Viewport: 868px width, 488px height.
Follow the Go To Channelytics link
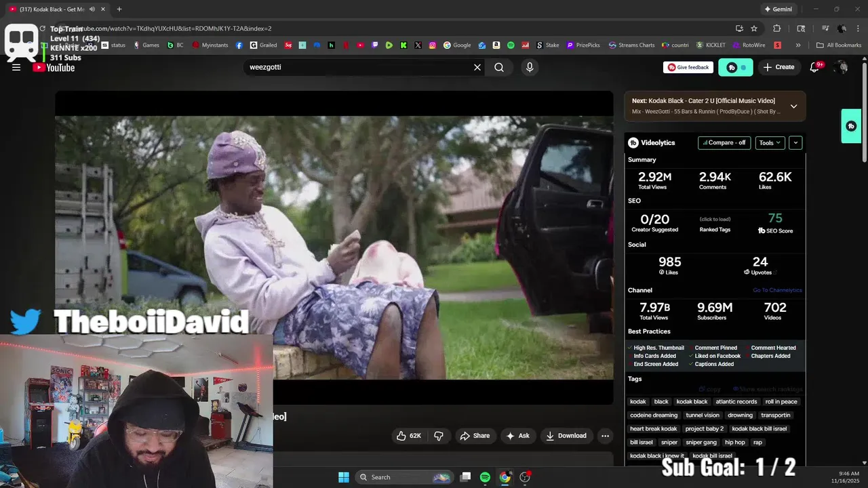777,290
